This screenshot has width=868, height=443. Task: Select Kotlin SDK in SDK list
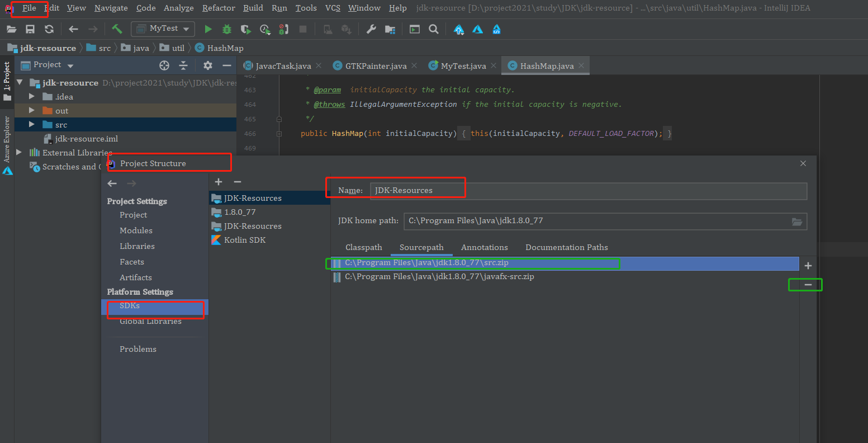click(x=245, y=240)
